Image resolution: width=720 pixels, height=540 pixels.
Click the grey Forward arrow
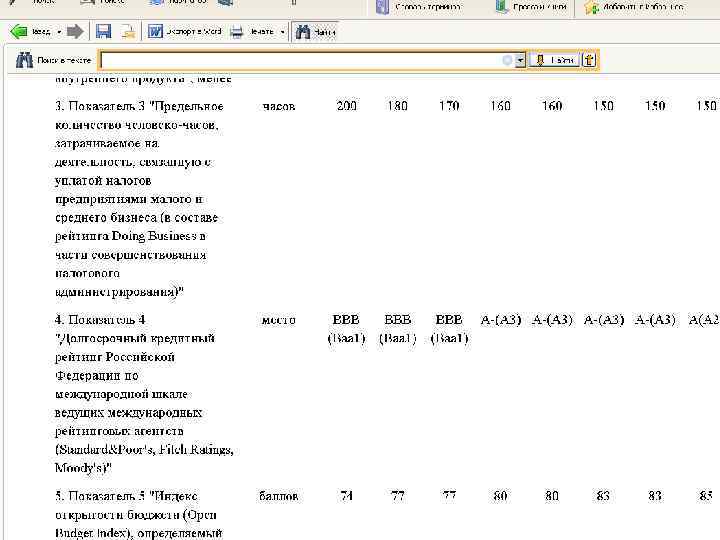point(75,32)
